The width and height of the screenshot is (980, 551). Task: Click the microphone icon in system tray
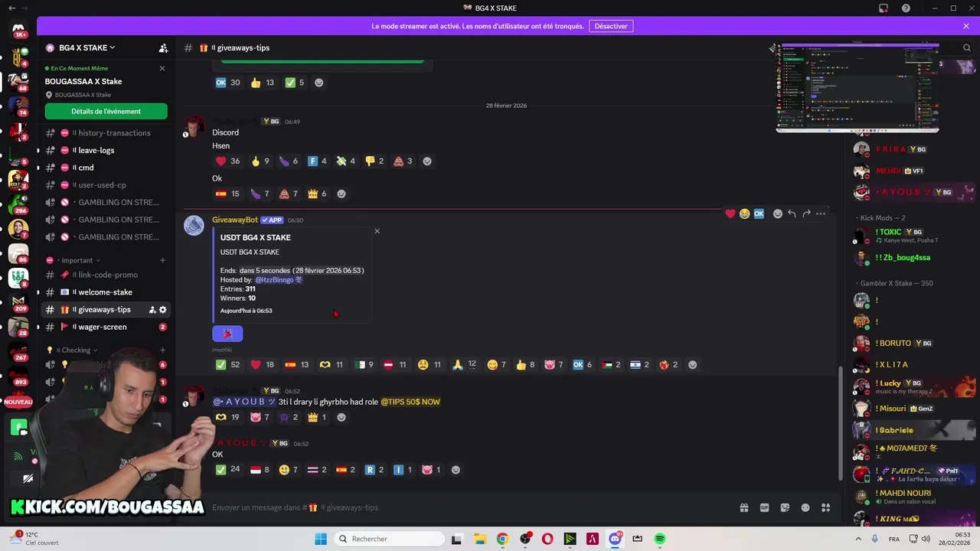tap(875, 539)
